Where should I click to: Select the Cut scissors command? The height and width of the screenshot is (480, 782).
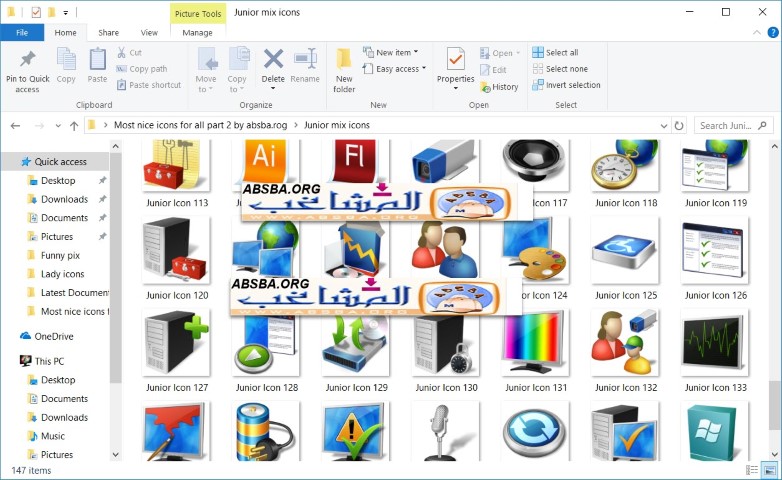pos(130,52)
